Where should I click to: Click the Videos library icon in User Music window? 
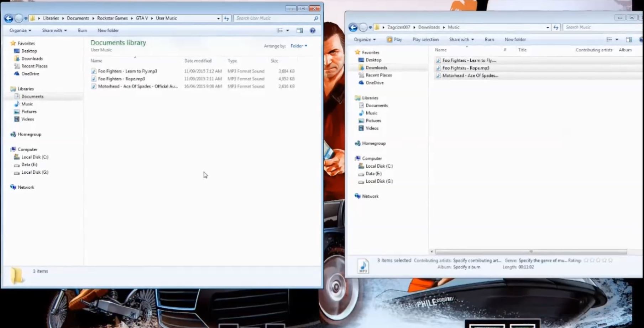click(x=17, y=119)
